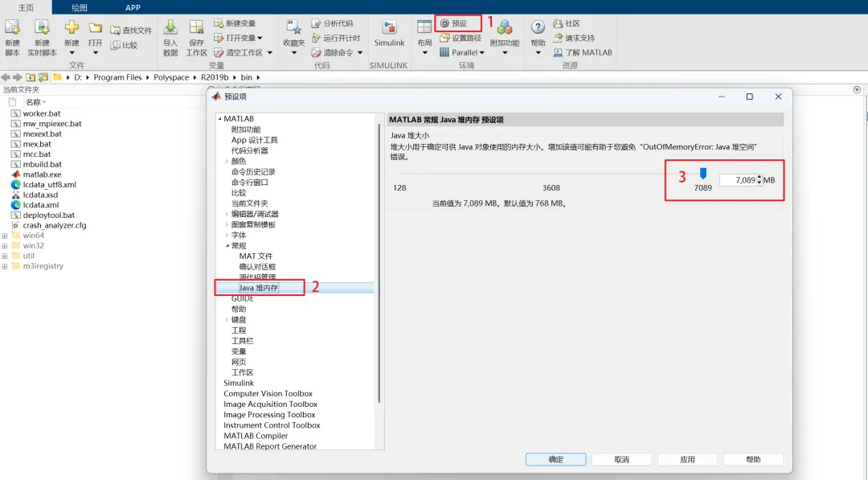The width and height of the screenshot is (868, 480).
Task: Click the Favorites (收藏夹) icon
Action: pyautogui.click(x=293, y=27)
